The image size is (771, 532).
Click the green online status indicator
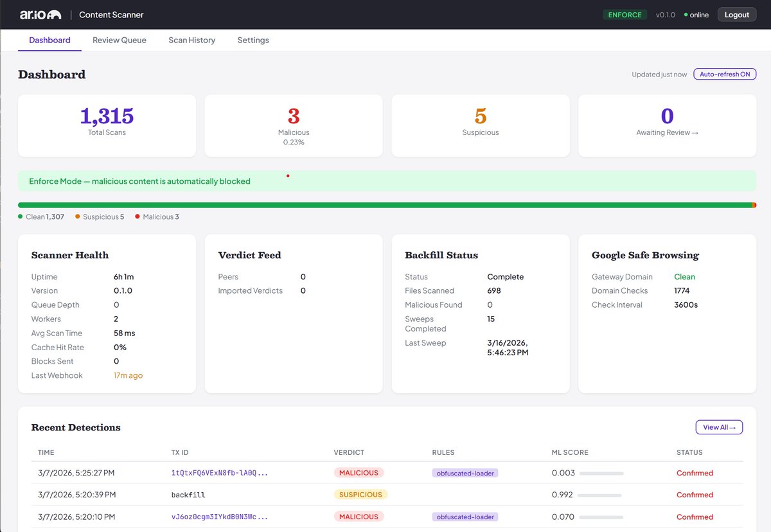[x=696, y=15]
